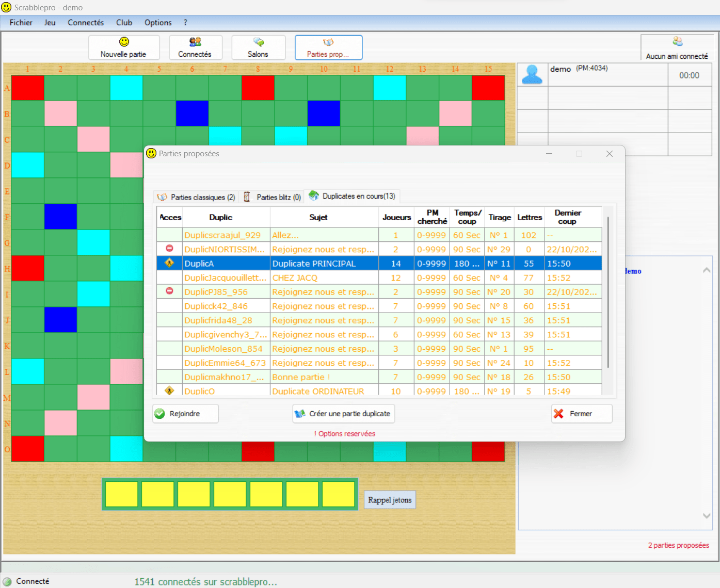Click the red cross icon on Fermer

coord(558,414)
